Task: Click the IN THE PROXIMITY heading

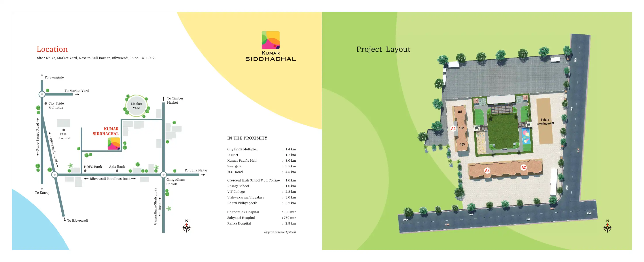Action: 247,138
